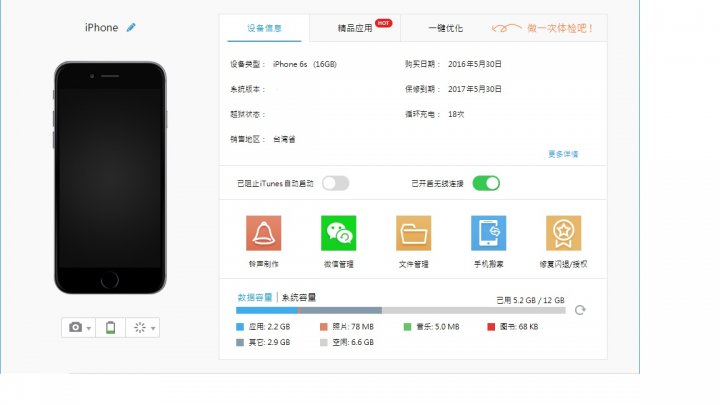
Task: Click the iPhone device preview image
Action: [x=110, y=178]
